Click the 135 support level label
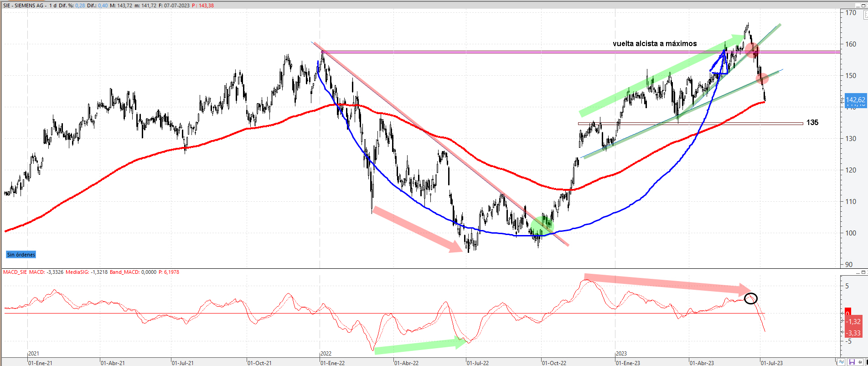Screen dimensions: 868x366 coord(812,122)
